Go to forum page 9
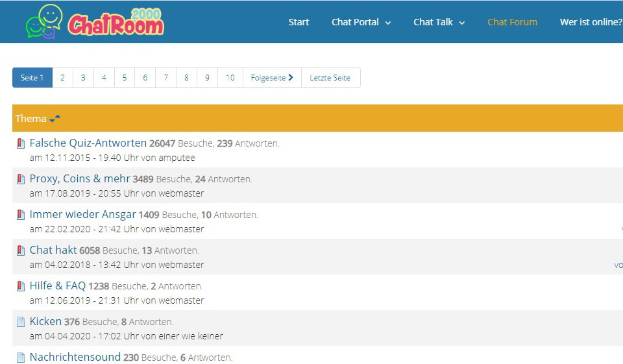Image resolution: width=623 pixels, height=364 pixels. [207, 77]
